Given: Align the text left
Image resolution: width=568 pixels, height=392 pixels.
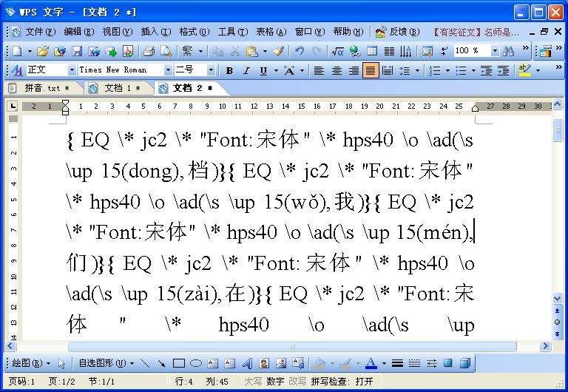Looking at the screenshot, I should [x=319, y=70].
